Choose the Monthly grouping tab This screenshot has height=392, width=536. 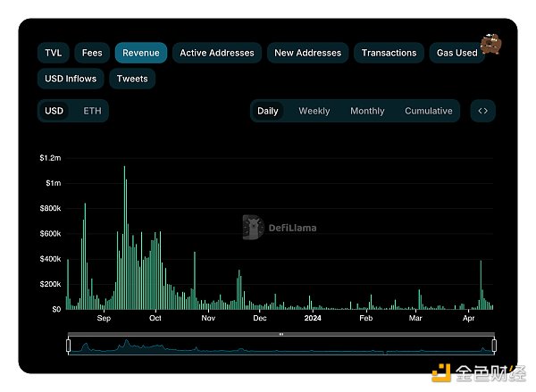pyautogui.click(x=367, y=111)
